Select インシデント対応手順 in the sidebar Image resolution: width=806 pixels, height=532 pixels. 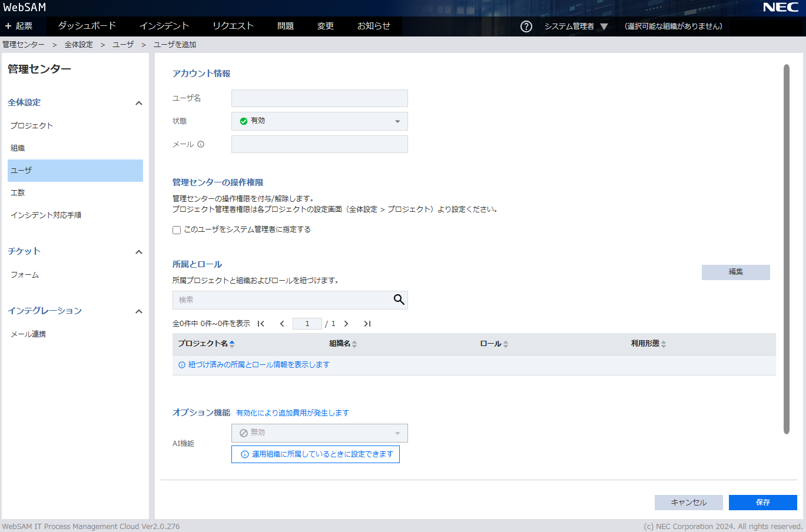75,215
